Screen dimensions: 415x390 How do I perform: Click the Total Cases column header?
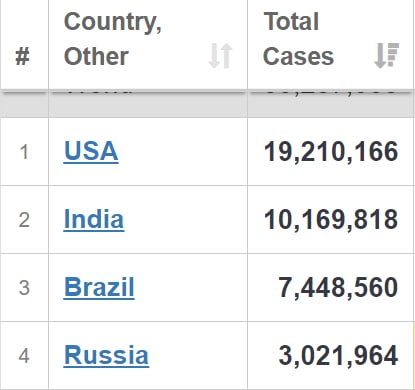[331, 44]
